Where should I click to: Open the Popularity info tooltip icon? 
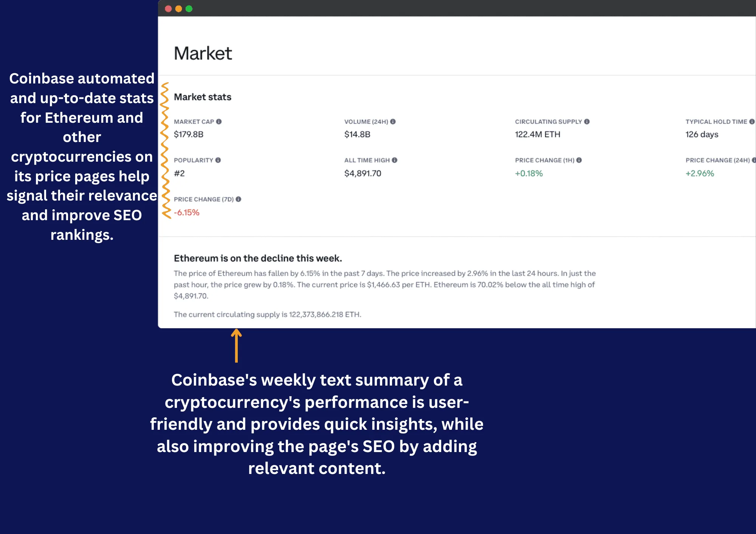pyautogui.click(x=218, y=160)
